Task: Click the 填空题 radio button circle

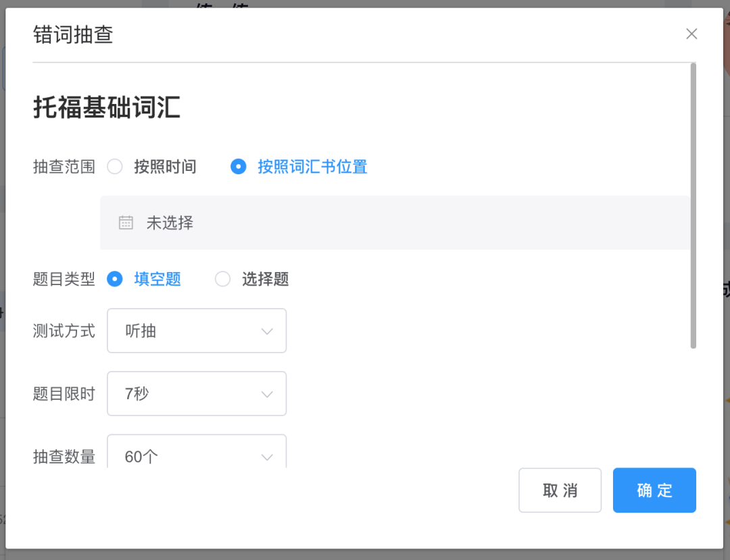Action: click(115, 278)
